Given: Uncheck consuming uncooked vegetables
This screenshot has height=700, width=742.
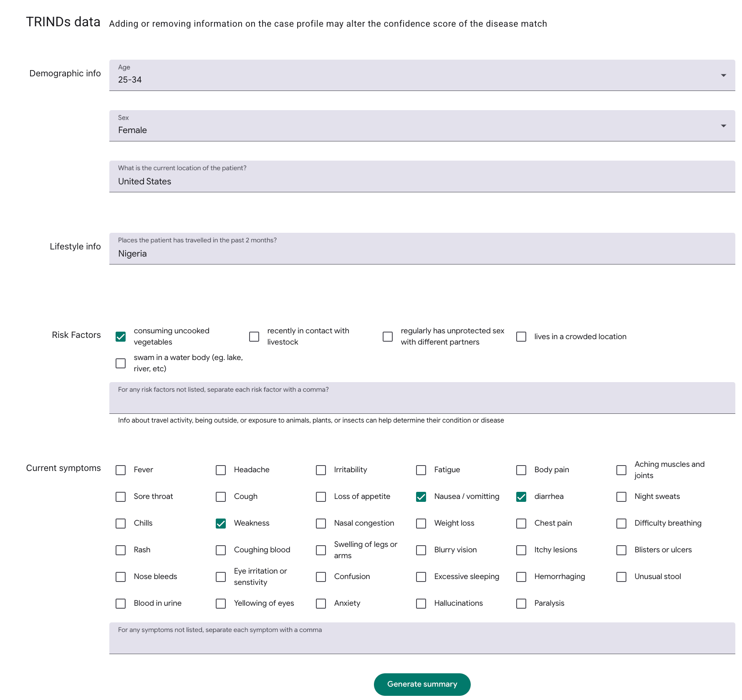Looking at the screenshot, I should click(121, 337).
